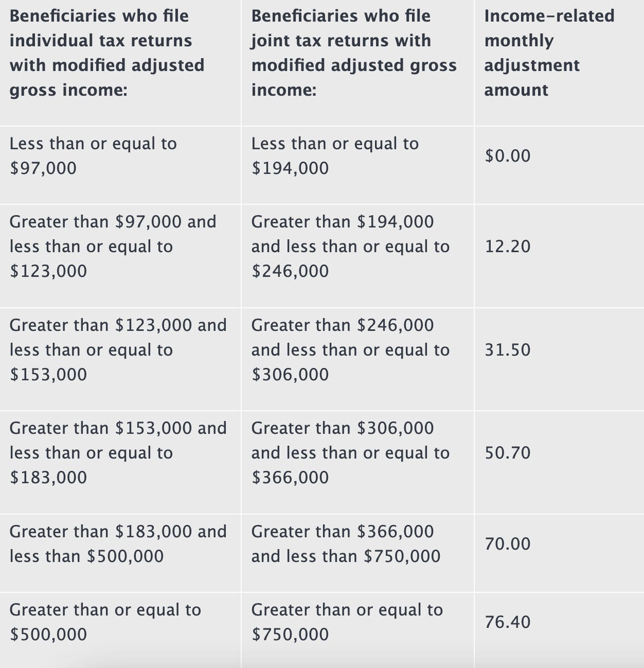Select the 'Less than or equal to $194,000' cell
Image resolution: width=644 pixels, height=668 pixels.
[x=335, y=156]
